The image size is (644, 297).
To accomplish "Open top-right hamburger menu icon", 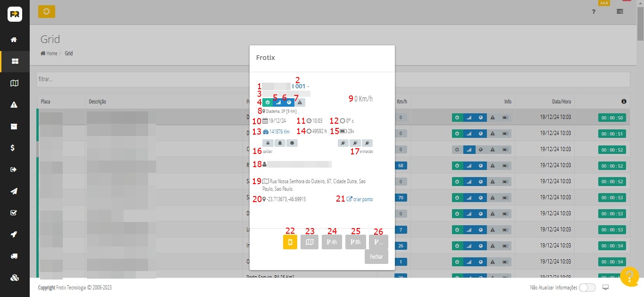I will tap(619, 11).
